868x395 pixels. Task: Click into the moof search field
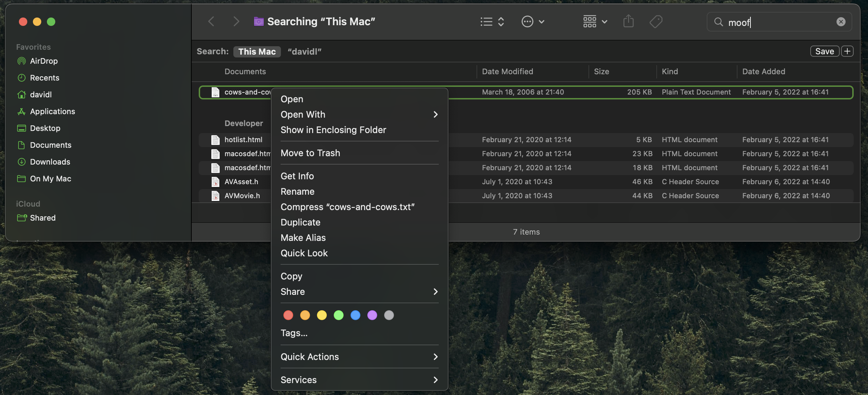[x=779, y=22]
